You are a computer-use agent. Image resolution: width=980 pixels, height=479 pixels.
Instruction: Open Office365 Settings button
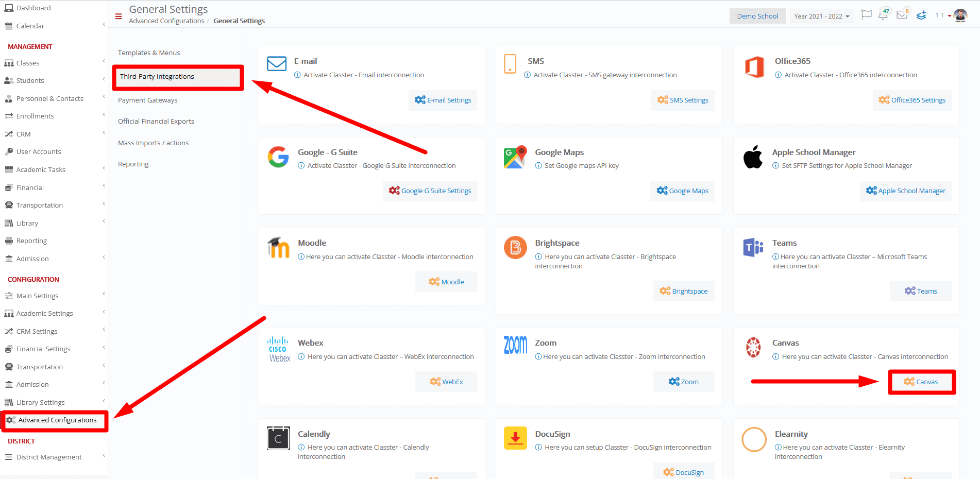click(x=912, y=100)
